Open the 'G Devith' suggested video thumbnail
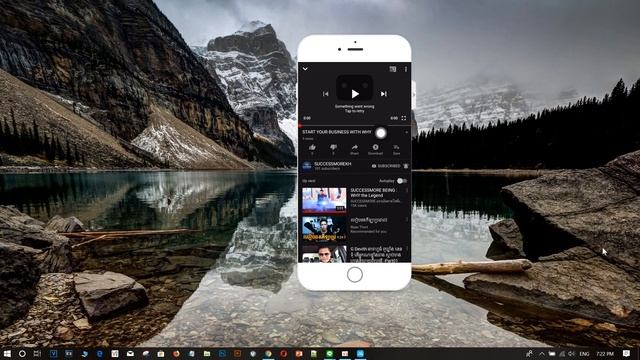Viewport: 640px width, 360px height. [324, 253]
